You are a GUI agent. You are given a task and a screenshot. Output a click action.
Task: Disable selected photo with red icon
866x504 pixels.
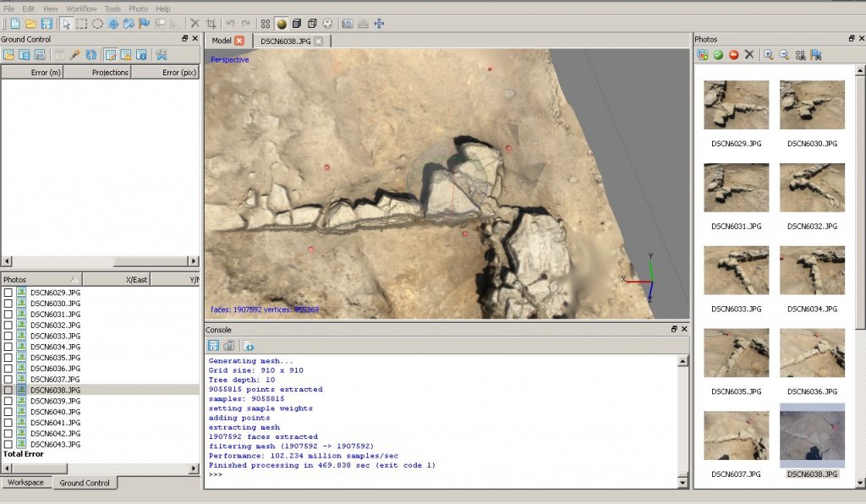(x=735, y=55)
